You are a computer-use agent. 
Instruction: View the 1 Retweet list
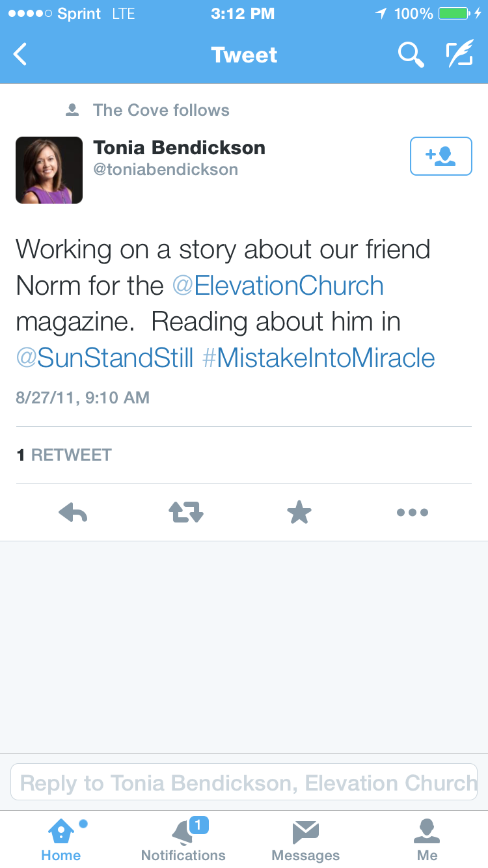[x=64, y=455]
